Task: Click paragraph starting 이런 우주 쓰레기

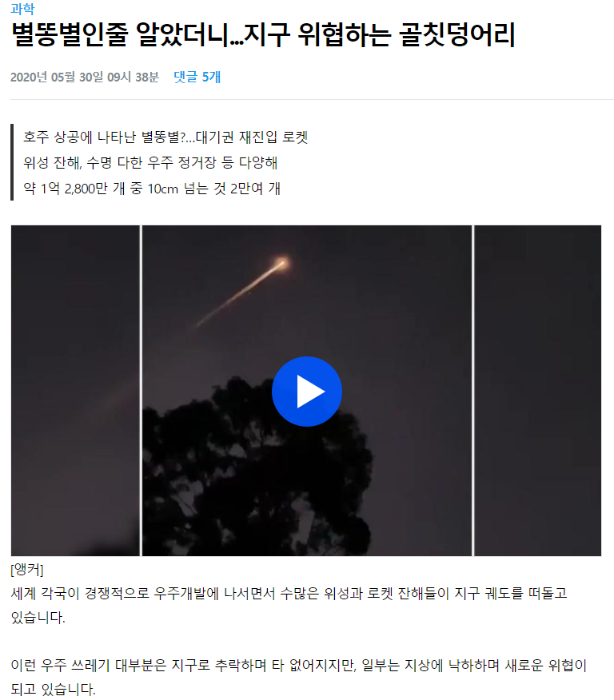Action: 298,678
